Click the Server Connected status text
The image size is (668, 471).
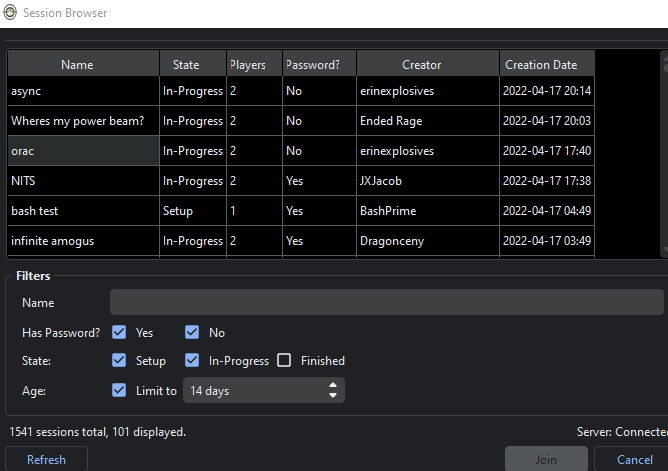622,432
